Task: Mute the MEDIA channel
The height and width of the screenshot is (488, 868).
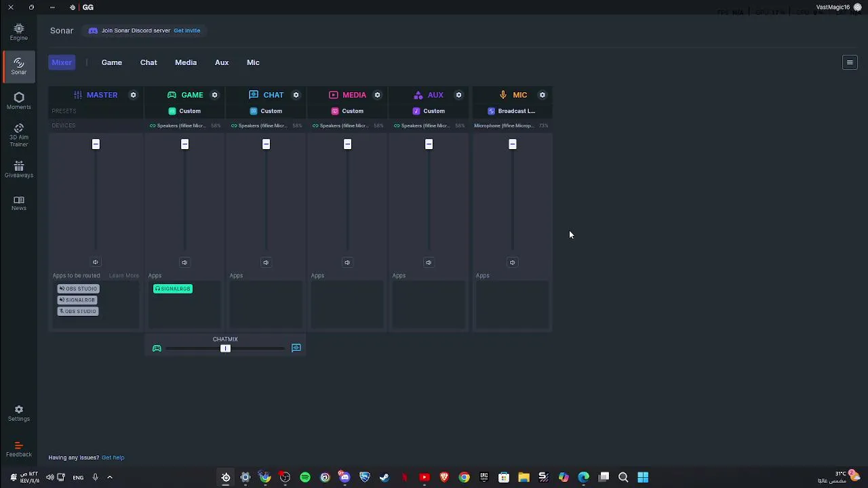Action: point(347,262)
